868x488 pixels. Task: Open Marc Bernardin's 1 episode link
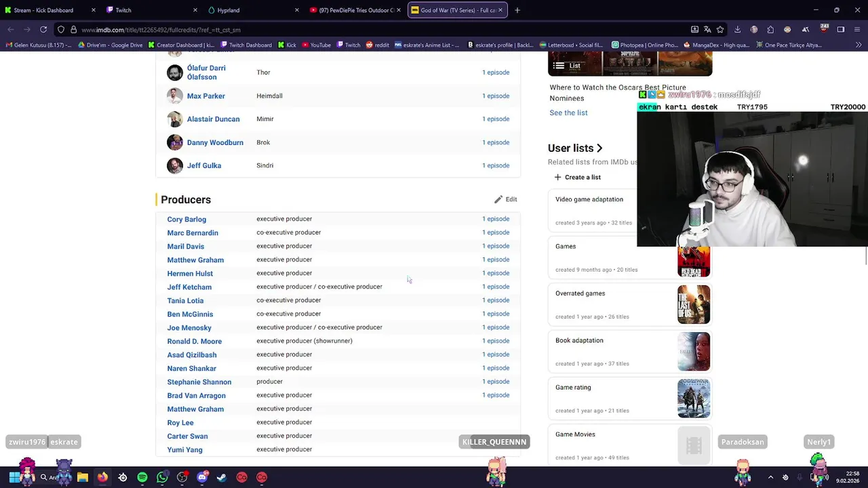coord(496,232)
